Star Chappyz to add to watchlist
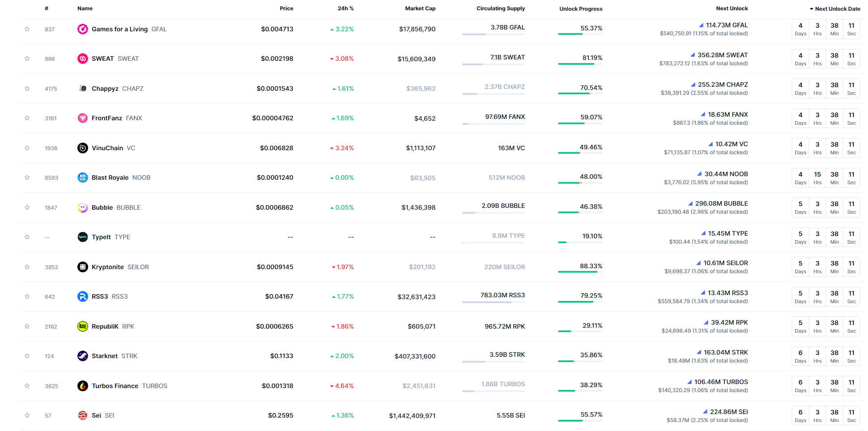This screenshot has height=431, width=868. [27, 89]
